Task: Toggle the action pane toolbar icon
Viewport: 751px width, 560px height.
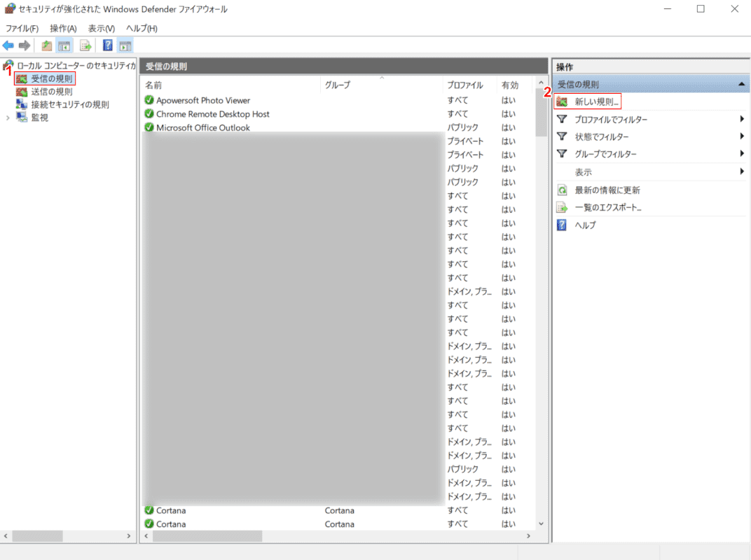Action: (x=125, y=45)
